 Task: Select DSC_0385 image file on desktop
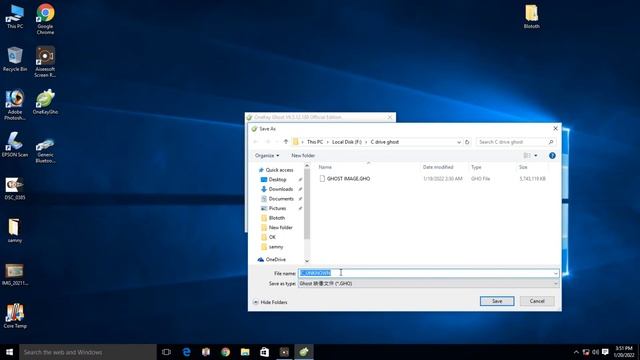coord(15,189)
